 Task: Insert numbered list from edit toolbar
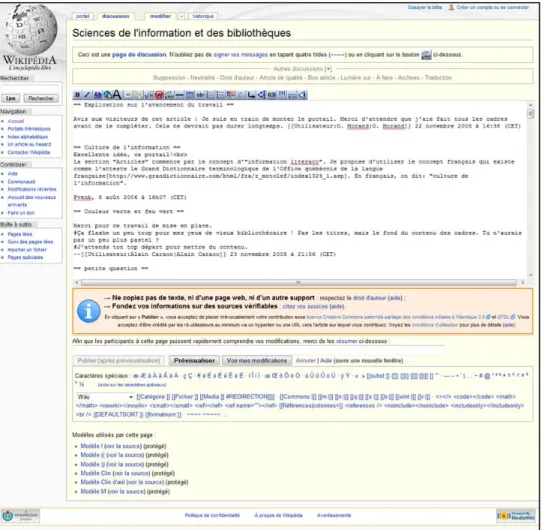pyautogui.click(x=210, y=95)
